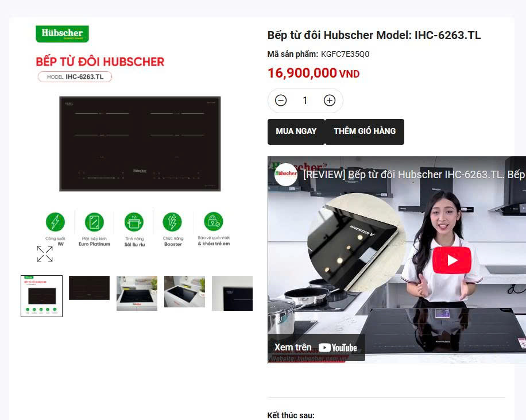526x420 pixels.
Task: Click the Hübscher green logo
Action: pyautogui.click(x=63, y=34)
